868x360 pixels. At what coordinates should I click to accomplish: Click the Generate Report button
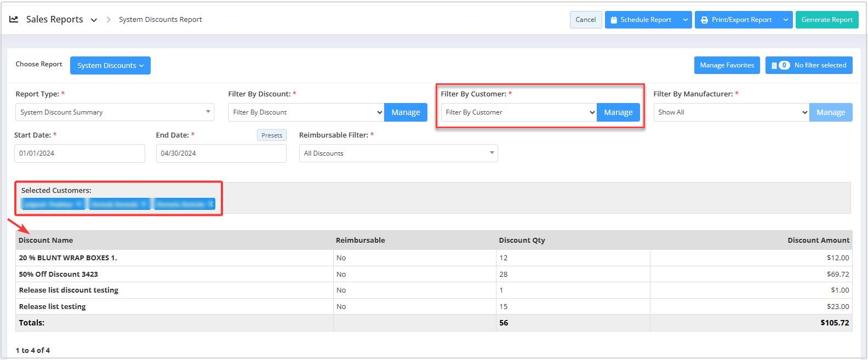click(826, 20)
